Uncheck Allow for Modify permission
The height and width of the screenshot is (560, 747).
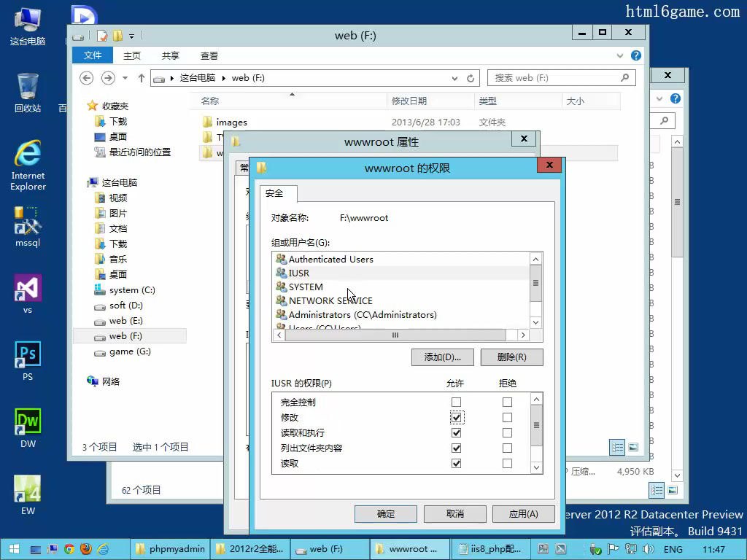coord(457,418)
